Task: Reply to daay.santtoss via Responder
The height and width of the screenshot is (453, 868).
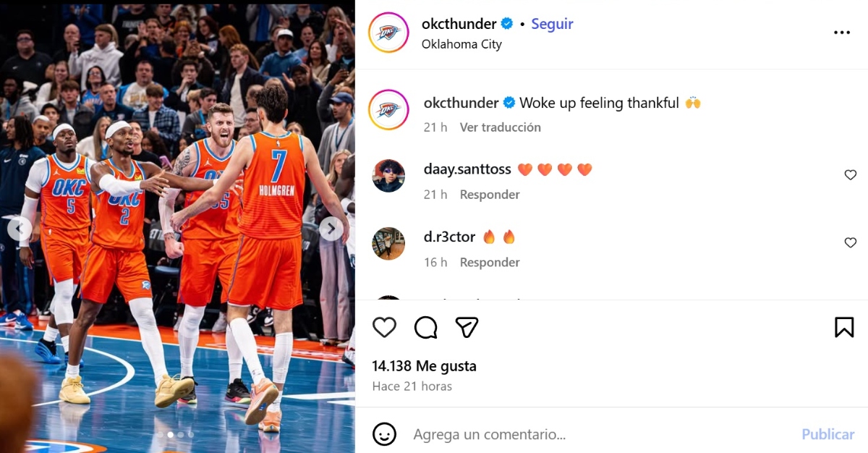Action: [x=490, y=195]
